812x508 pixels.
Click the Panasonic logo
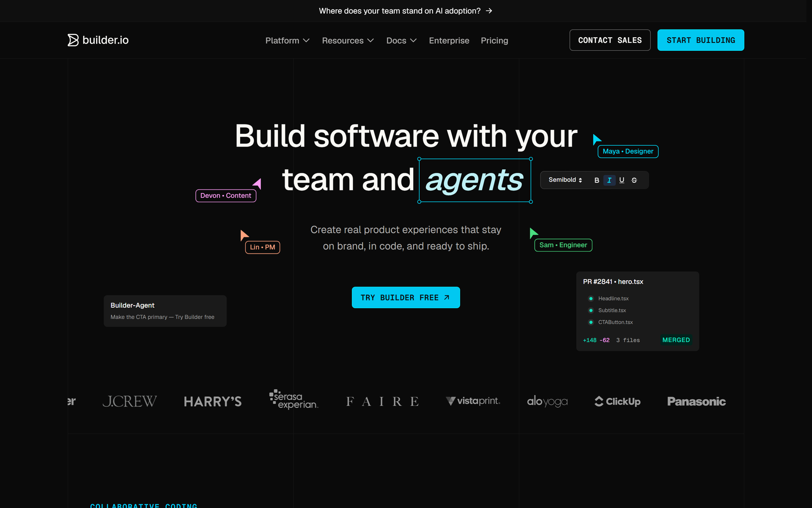pyautogui.click(x=696, y=401)
